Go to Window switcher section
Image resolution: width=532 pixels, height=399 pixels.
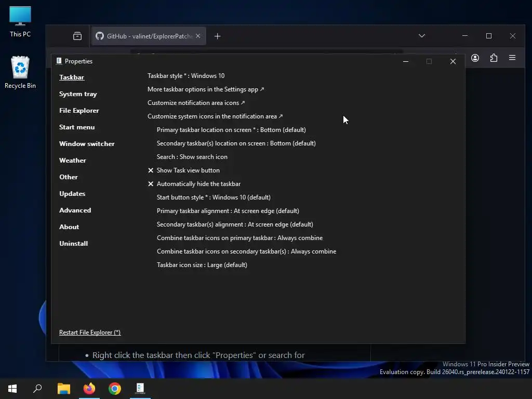tap(87, 144)
